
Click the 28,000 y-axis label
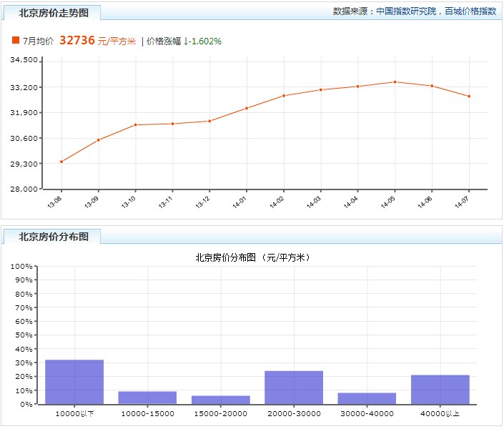click(24, 189)
